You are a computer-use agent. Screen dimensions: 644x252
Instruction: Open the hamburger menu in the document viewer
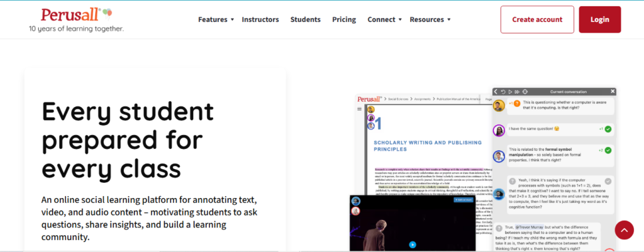359,109
